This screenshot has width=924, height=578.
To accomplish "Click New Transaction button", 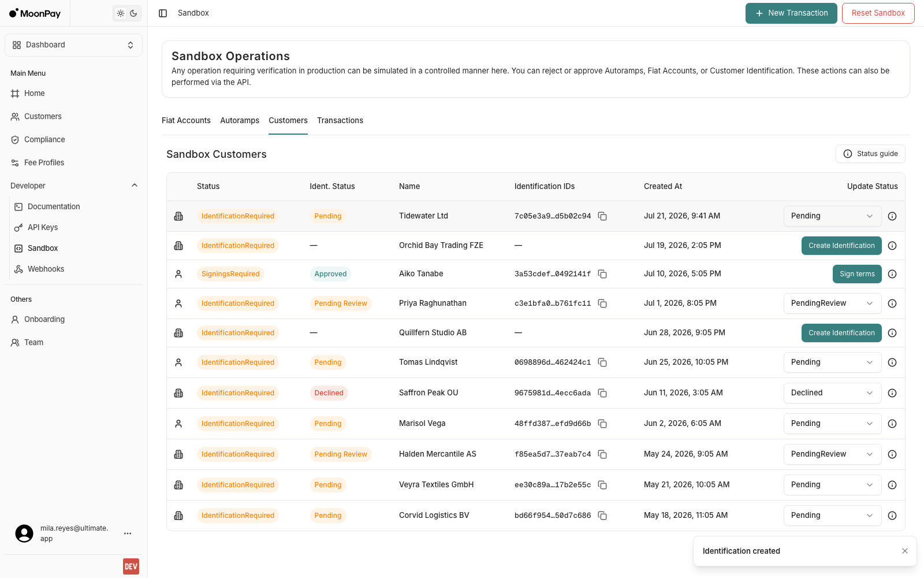I will click(x=791, y=13).
